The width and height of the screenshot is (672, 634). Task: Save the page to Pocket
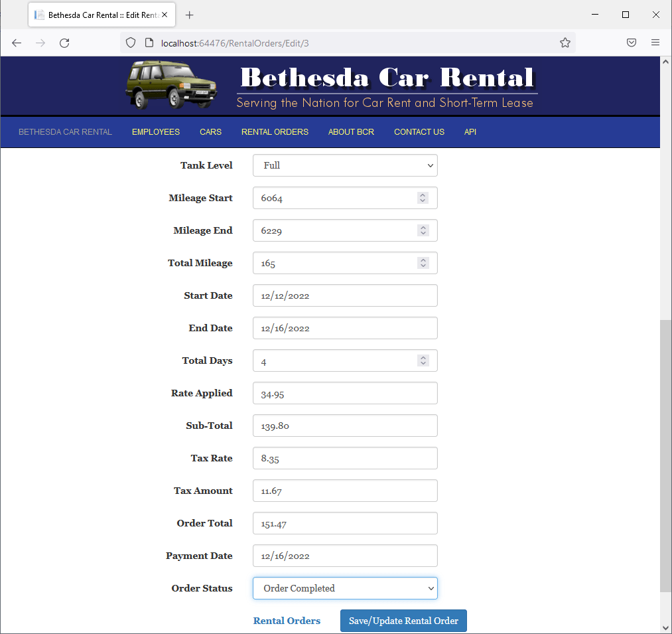631,42
